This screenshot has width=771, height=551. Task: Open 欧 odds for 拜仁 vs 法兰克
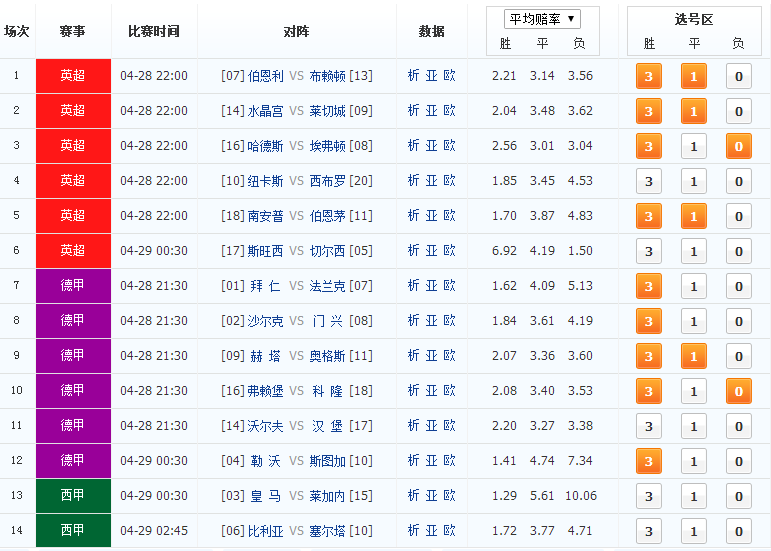(x=449, y=286)
